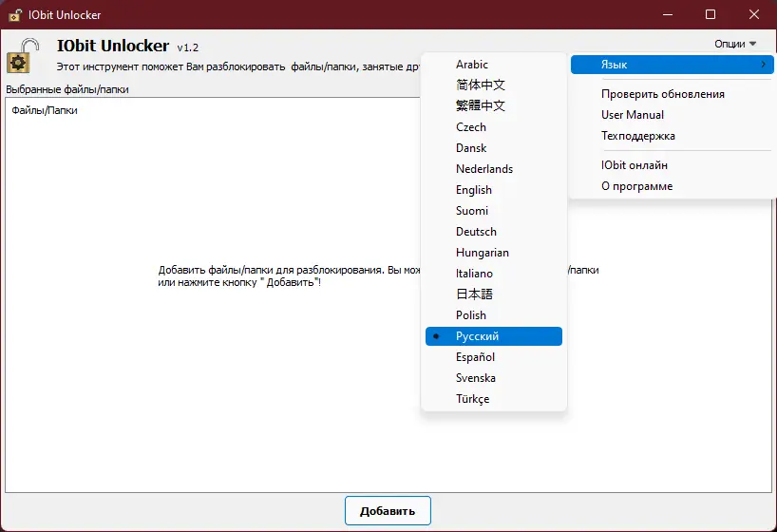Screen dimensions: 777x532
Task: Click the Файлы/Папки column header
Action: point(45,110)
